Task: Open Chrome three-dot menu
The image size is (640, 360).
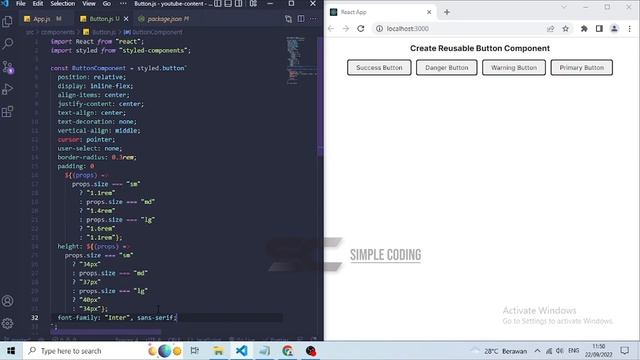Action: (629, 29)
